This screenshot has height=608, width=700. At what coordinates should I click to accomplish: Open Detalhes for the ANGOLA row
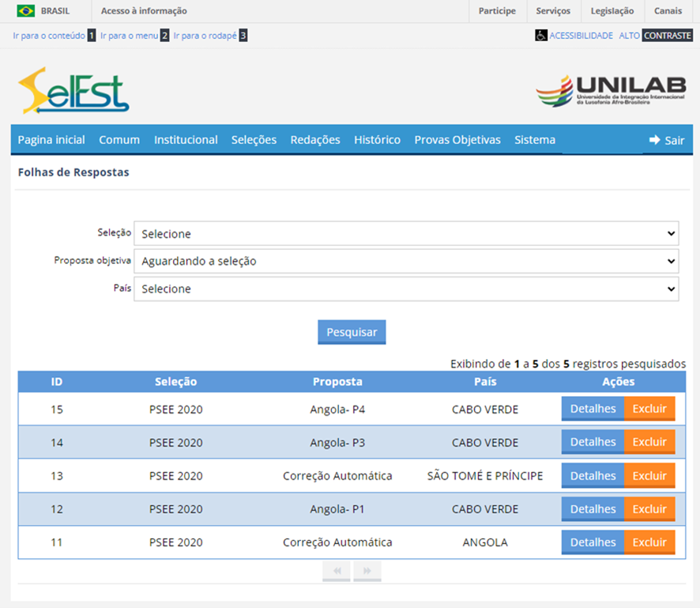tap(593, 542)
